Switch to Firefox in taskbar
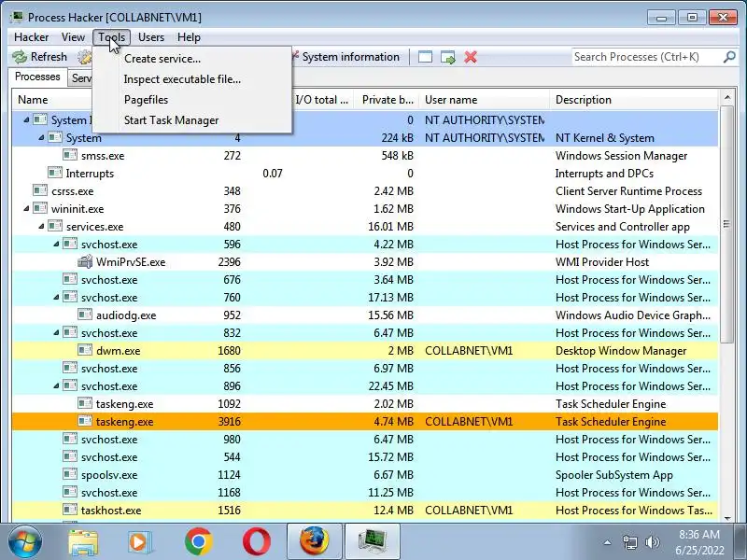The width and height of the screenshot is (747, 560). point(315,542)
